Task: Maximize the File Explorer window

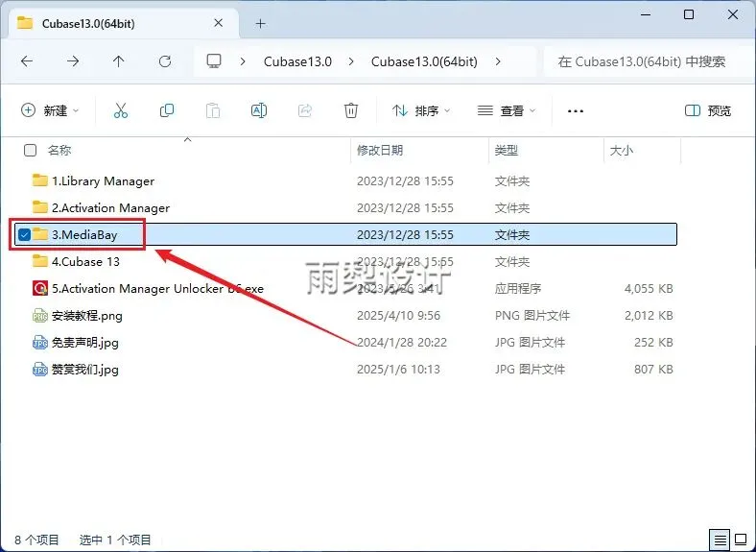Action: click(x=689, y=14)
